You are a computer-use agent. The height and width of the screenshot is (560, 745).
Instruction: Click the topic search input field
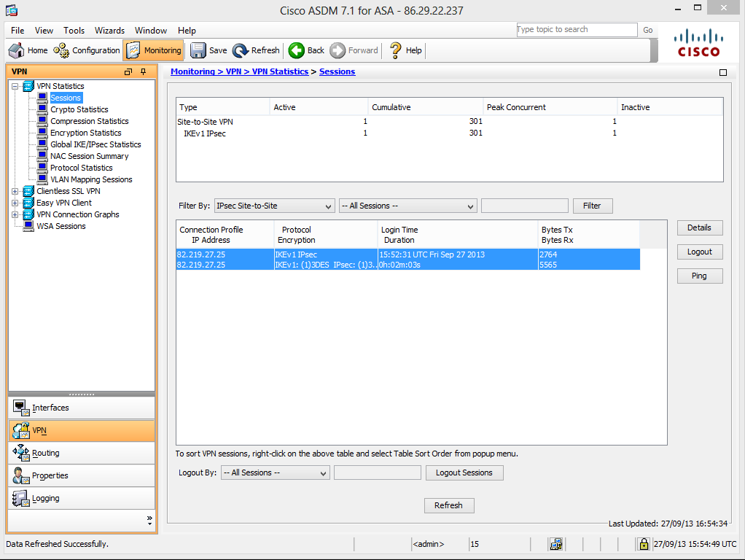577,30
